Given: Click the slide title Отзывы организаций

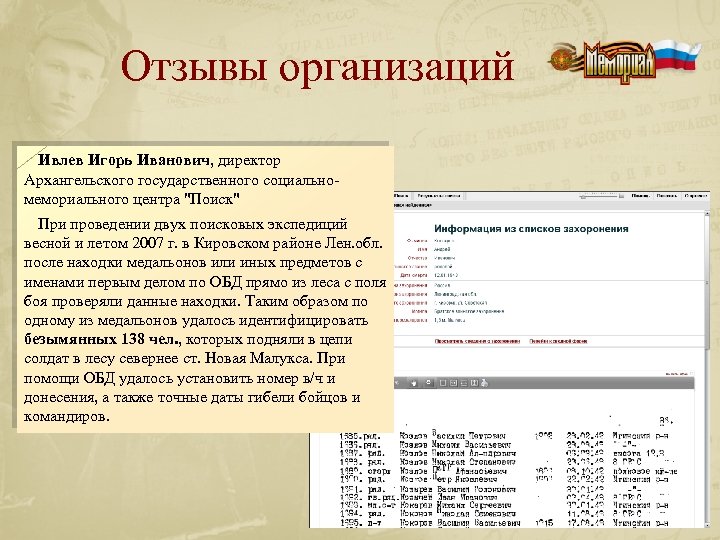Looking at the screenshot, I should (x=317, y=67).
